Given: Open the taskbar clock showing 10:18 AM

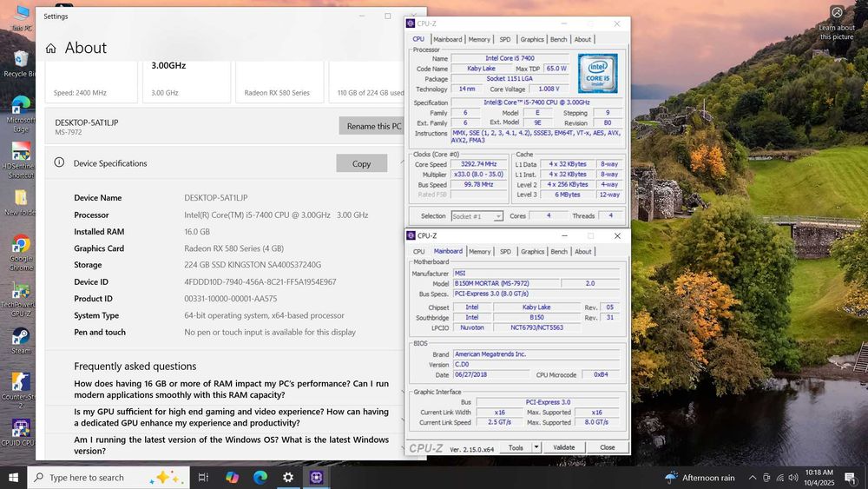Looking at the screenshot, I should tap(819, 478).
